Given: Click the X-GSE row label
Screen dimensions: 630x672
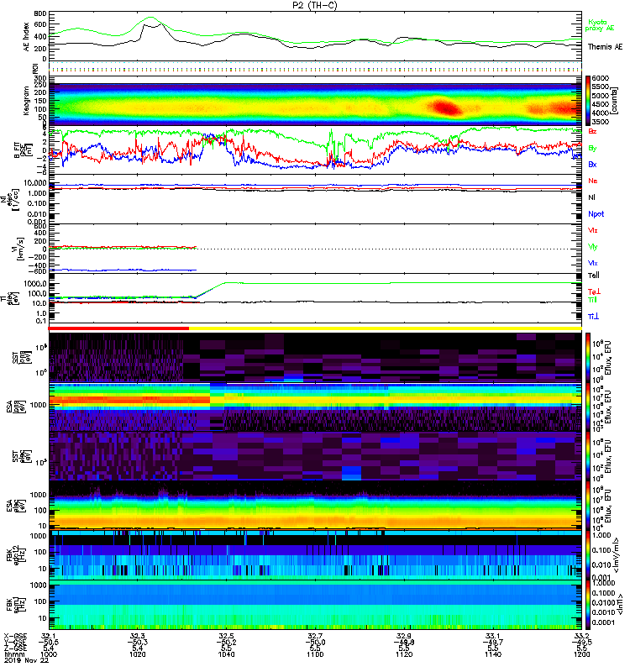Looking at the screenshot, I should tap(15, 636).
